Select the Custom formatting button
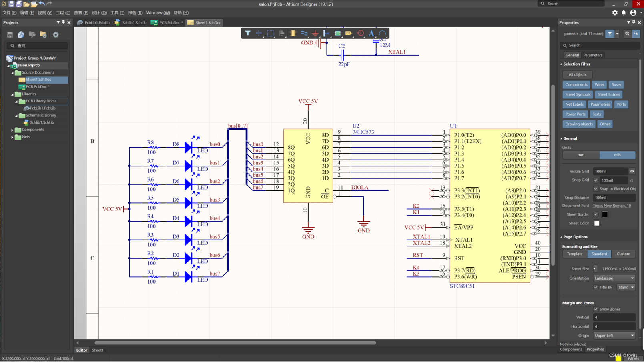This screenshot has width=644, height=362. click(623, 254)
